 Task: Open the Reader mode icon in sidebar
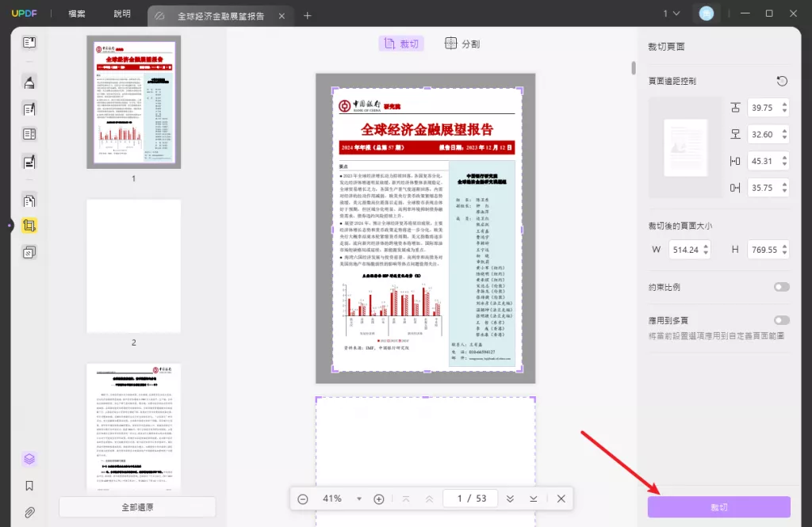pyautogui.click(x=29, y=43)
